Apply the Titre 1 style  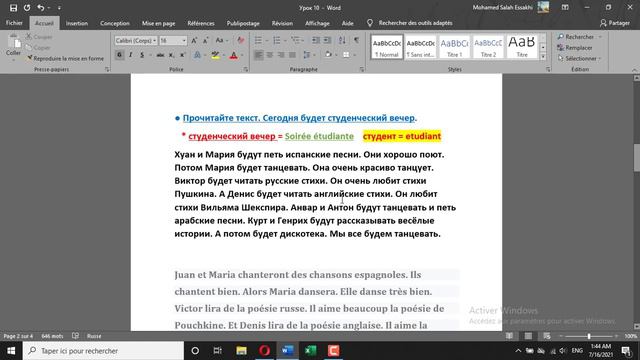[454, 47]
